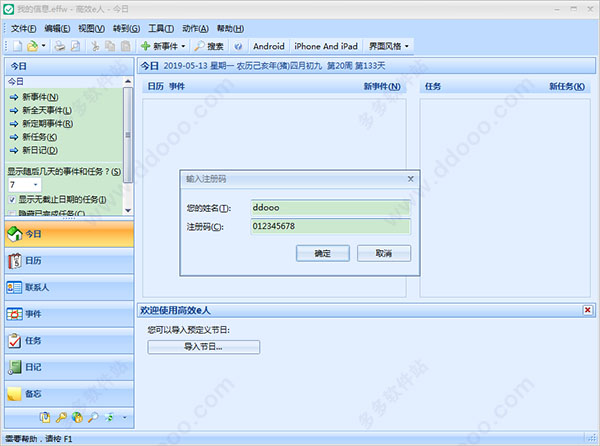600x446 pixels.
Task: Click the globe lock icon in bottom bar
Action: point(77,417)
